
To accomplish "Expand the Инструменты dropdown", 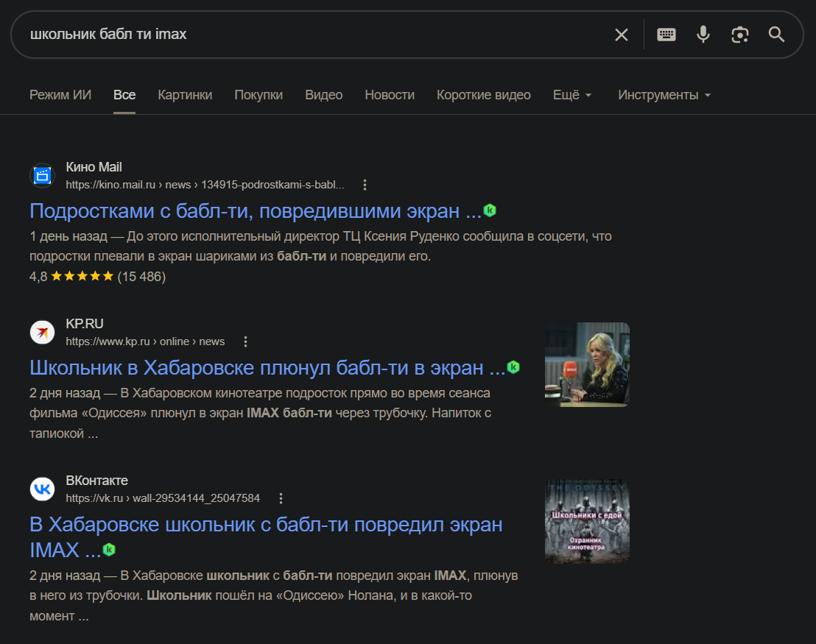I will 664,95.
